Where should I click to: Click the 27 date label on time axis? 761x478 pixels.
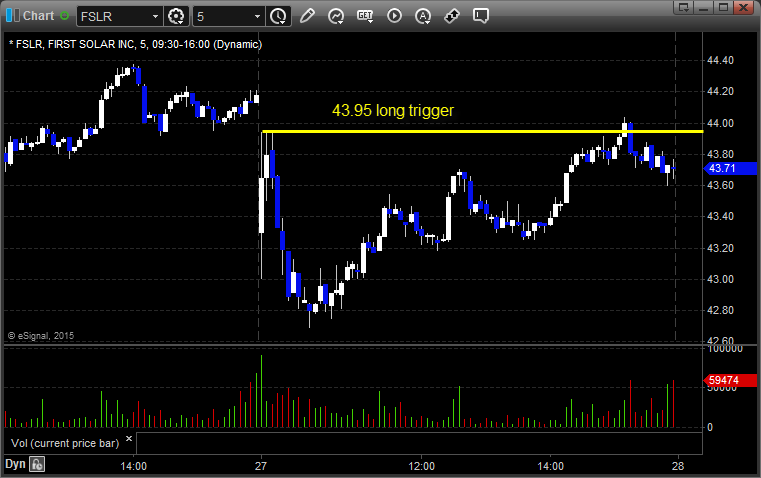[x=261, y=466]
